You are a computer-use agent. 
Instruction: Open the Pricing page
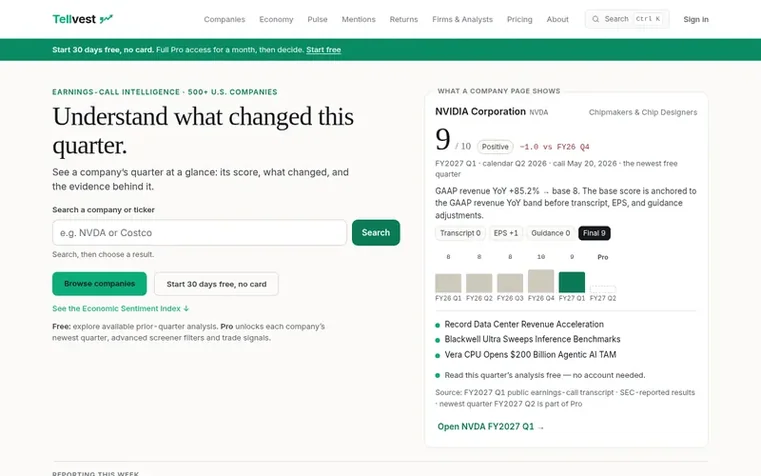tap(520, 19)
